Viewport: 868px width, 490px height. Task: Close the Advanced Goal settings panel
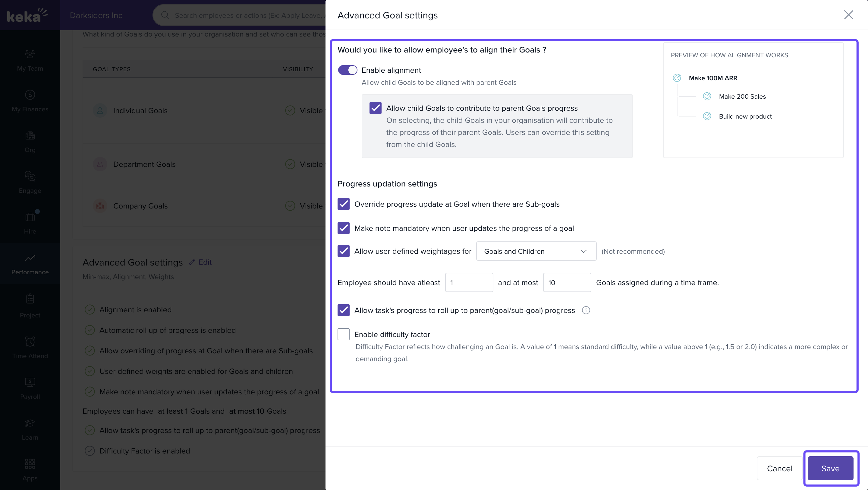pos(848,15)
